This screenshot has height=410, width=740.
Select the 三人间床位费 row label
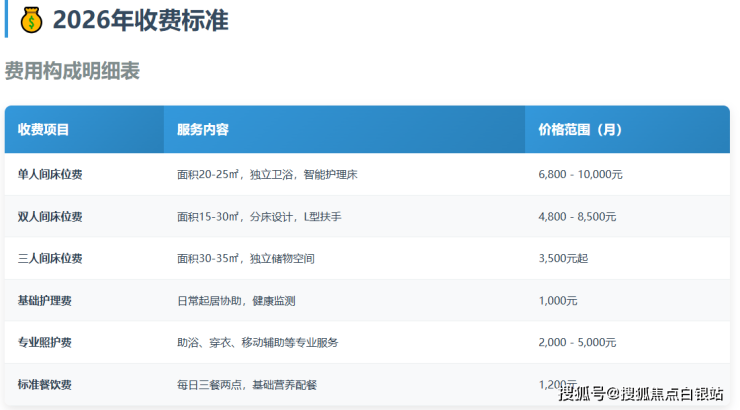click(50, 258)
